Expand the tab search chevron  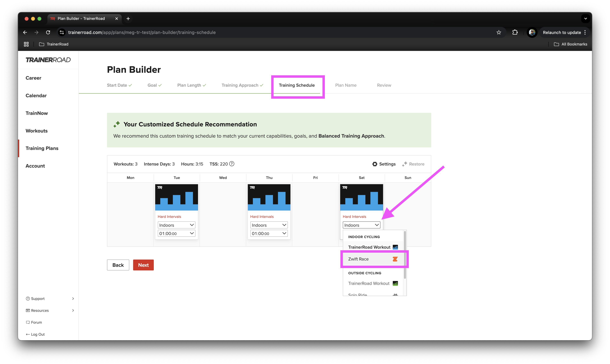(x=585, y=19)
